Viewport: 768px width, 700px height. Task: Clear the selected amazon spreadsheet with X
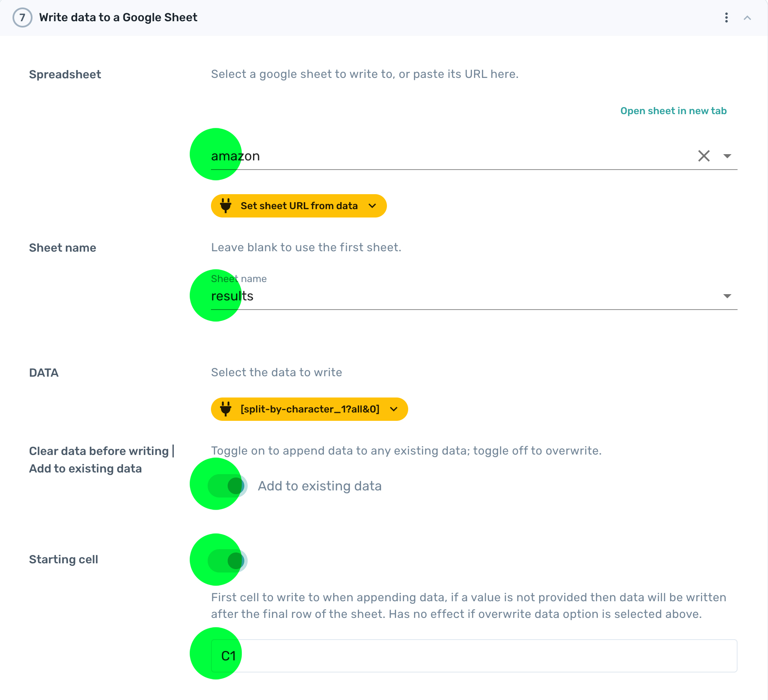[x=704, y=156]
